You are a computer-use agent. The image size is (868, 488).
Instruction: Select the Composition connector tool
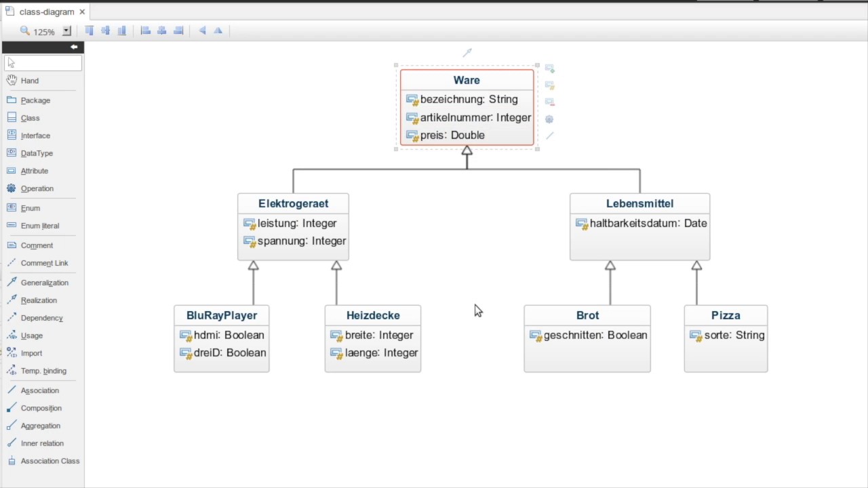coord(34,408)
